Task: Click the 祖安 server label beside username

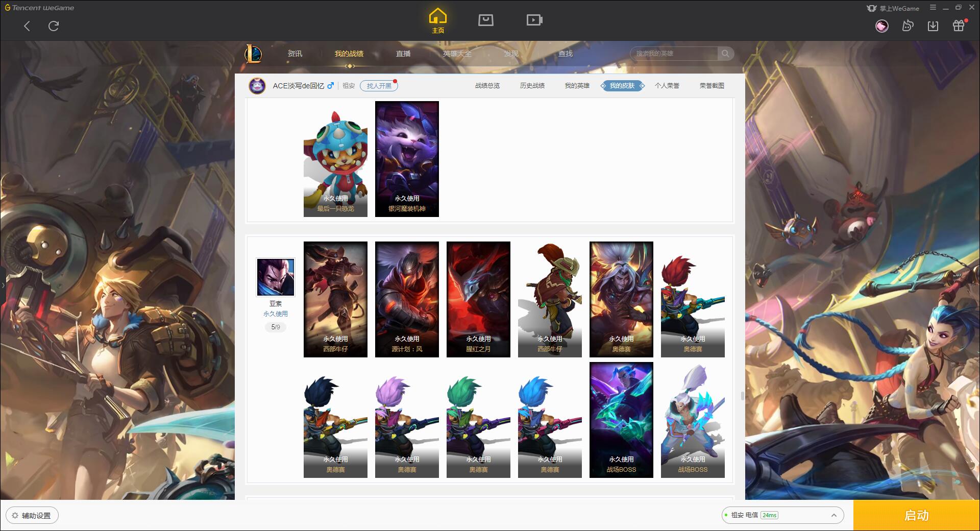Action: pos(349,86)
